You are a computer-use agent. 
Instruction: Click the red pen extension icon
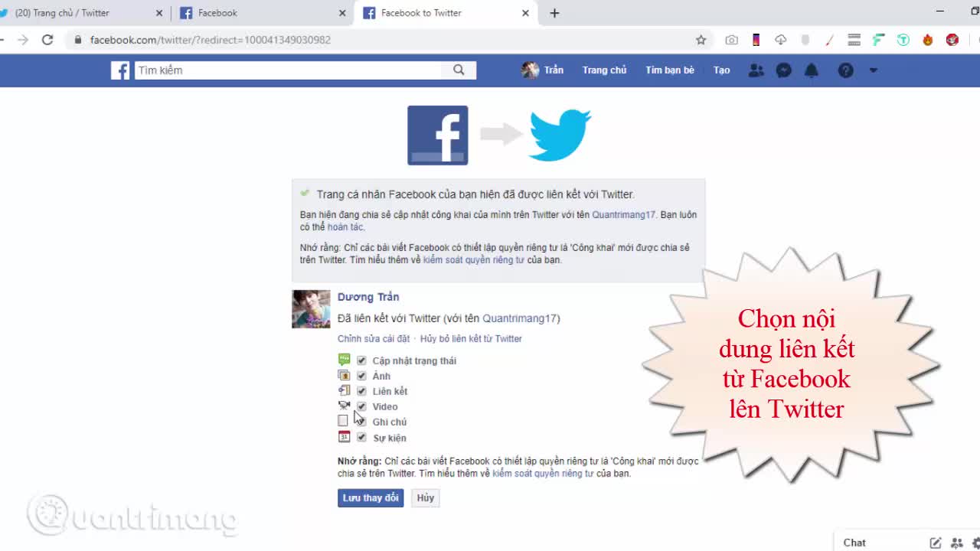(x=830, y=40)
